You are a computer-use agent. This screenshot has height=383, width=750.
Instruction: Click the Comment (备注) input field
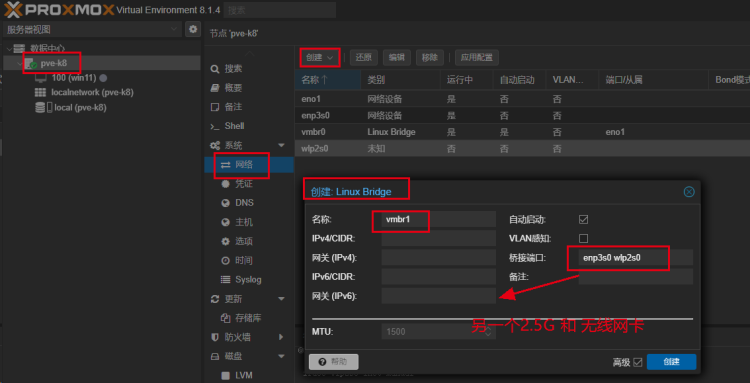pyautogui.click(x=636, y=276)
